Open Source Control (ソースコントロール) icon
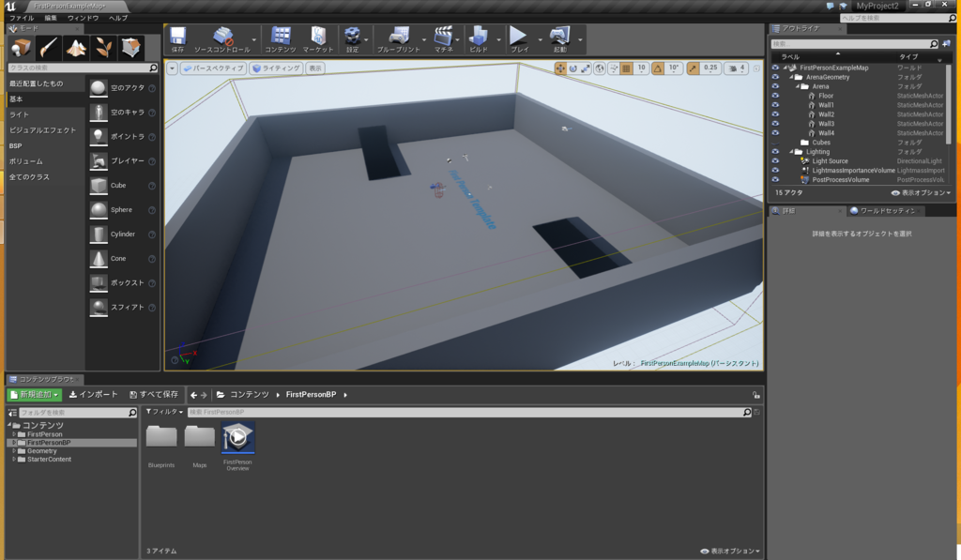The width and height of the screenshot is (961, 560). point(222,36)
